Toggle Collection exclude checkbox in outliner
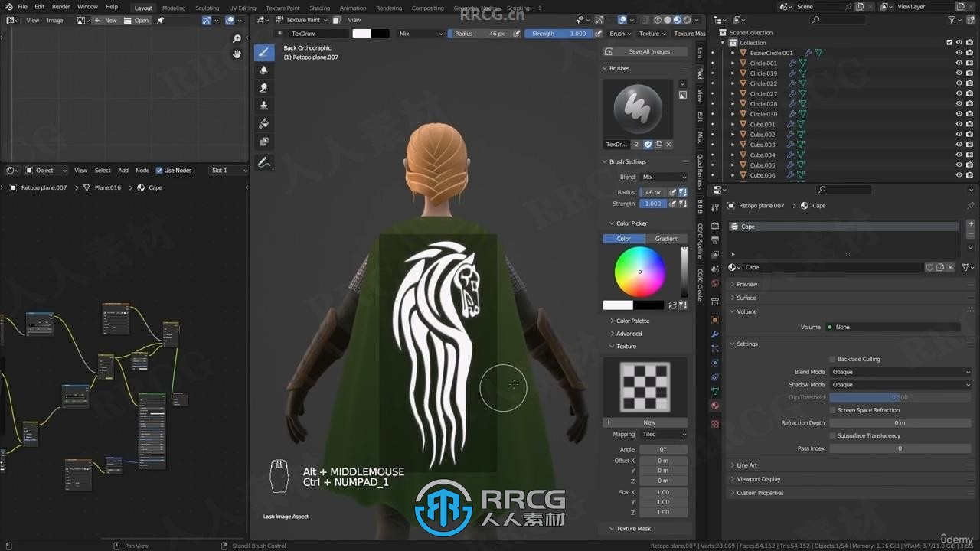Screen dimensions: 980x551 click(949, 43)
